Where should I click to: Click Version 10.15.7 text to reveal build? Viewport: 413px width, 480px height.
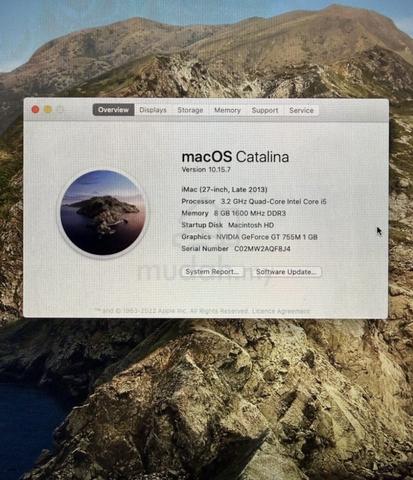pos(206,169)
